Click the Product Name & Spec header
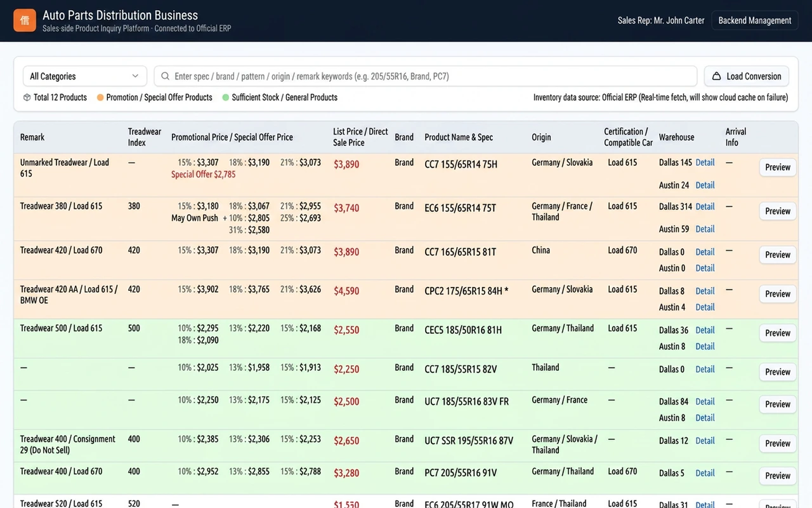 click(x=459, y=137)
